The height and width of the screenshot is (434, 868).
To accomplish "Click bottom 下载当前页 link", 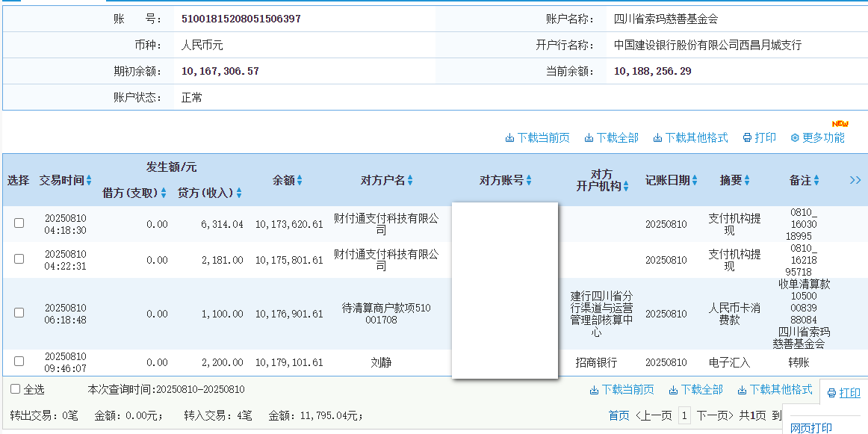I will point(621,390).
